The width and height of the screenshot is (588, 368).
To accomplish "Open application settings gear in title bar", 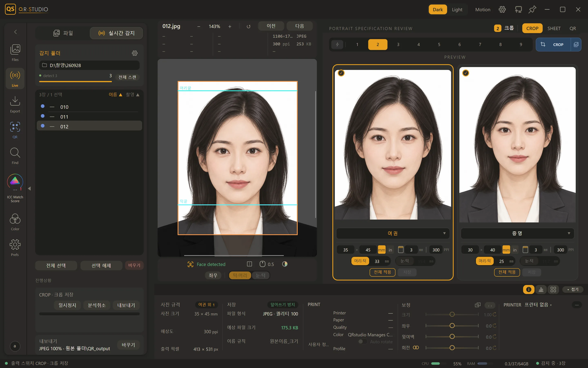I will [502, 9].
